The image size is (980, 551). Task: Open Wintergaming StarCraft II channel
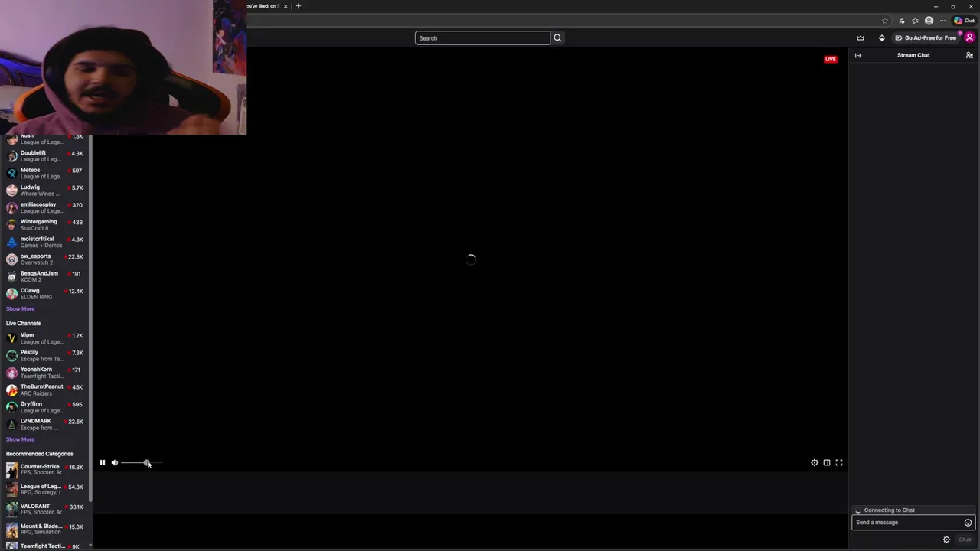click(45, 225)
